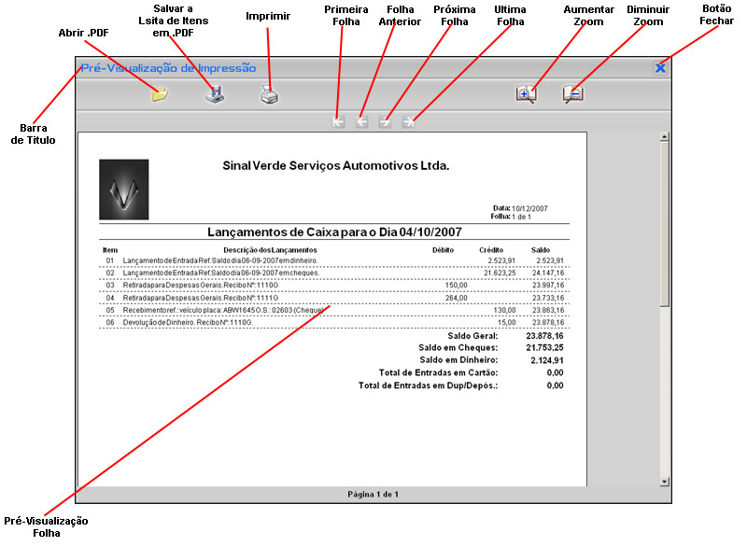Screen dimensions: 747x560
Task: Jump to the last page arrow
Action: tap(408, 121)
